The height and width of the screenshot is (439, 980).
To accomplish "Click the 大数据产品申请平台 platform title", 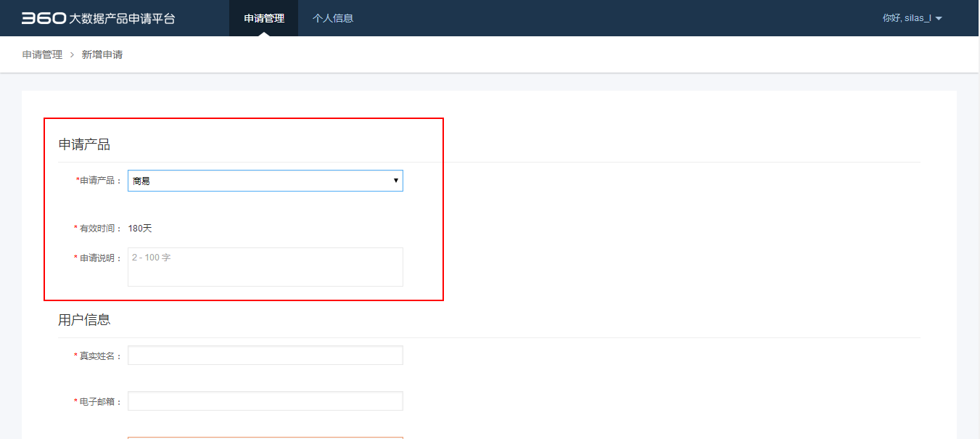I will click(x=122, y=19).
